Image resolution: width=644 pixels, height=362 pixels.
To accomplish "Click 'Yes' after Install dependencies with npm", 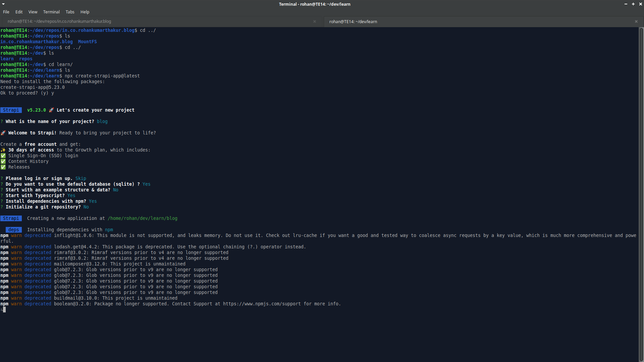I will [93, 201].
